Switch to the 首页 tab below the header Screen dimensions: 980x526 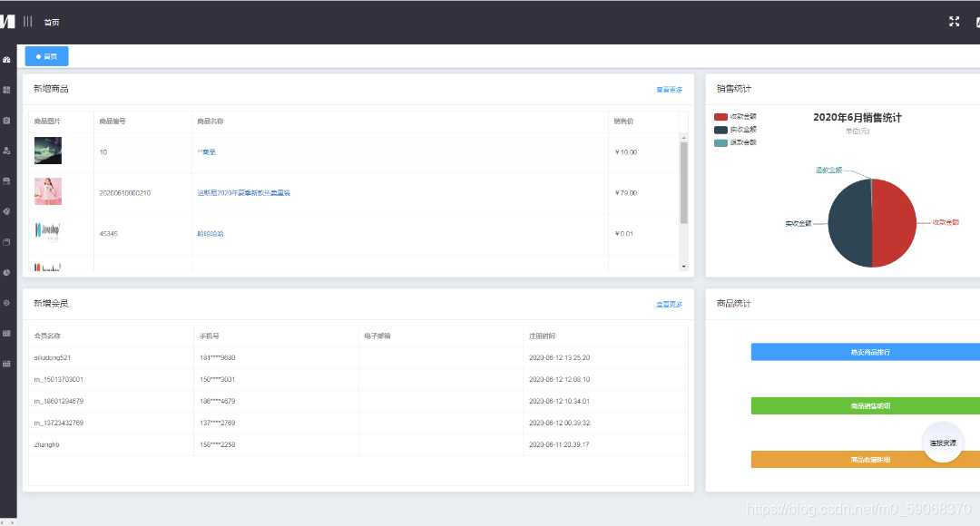(x=45, y=56)
